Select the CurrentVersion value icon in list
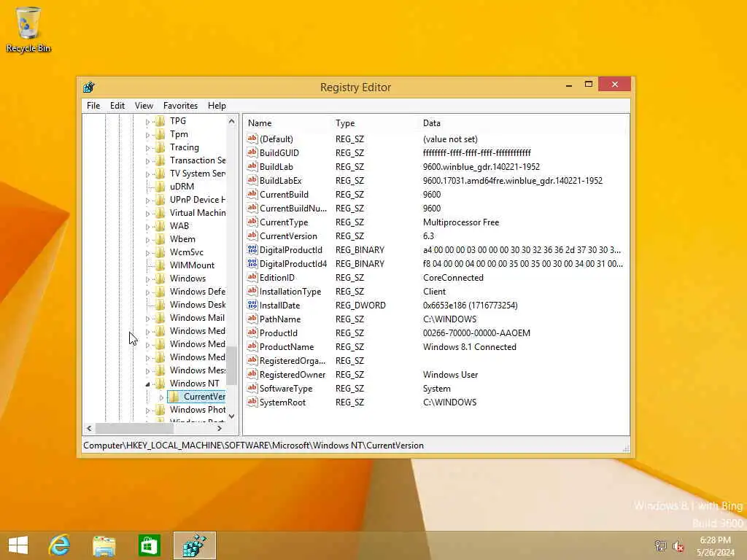 pyautogui.click(x=252, y=236)
